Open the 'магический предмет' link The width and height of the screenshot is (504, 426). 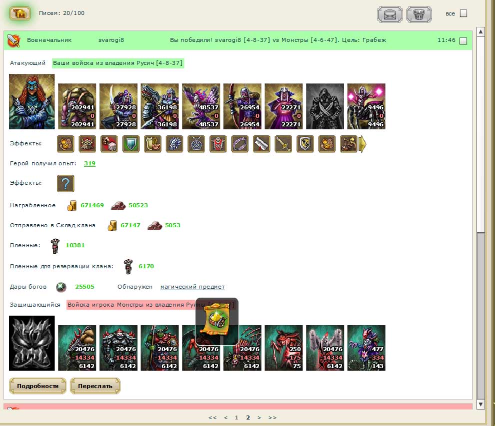click(x=192, y=287)
